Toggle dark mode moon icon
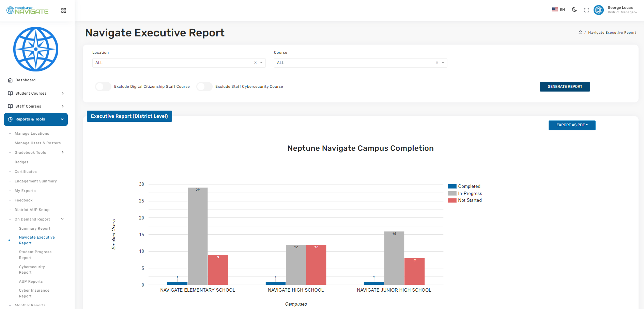This screenshot has height=309, width=644. click(574, 10)
